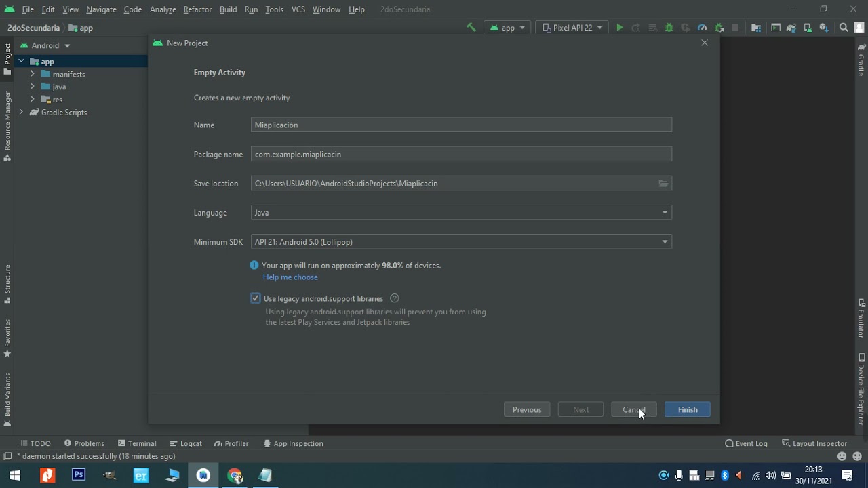This screenshot has width=868, height=488.
Task: Click Attach Debugger to Android Process icon
Action: pos(719,28)
